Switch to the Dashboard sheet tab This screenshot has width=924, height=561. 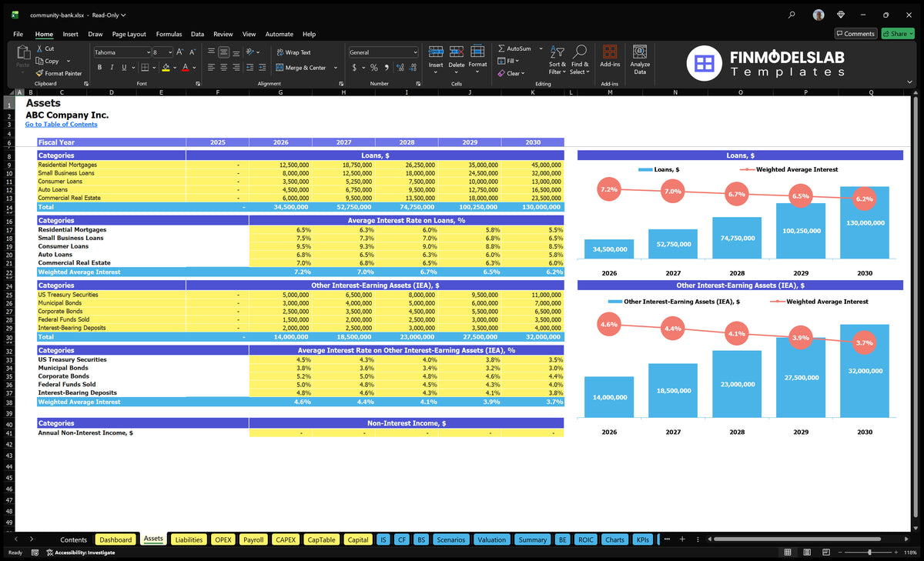[115, 539]
